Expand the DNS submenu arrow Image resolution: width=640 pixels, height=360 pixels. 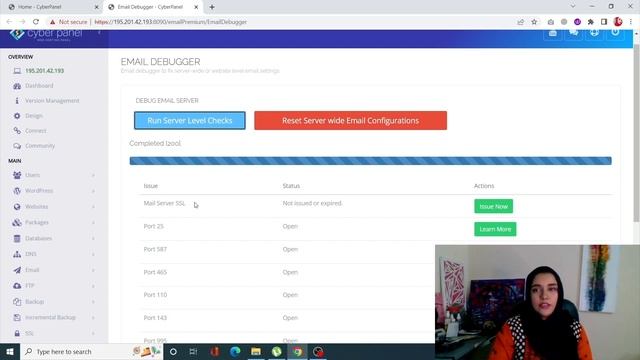pyautogui.click(x=93, y=254)
